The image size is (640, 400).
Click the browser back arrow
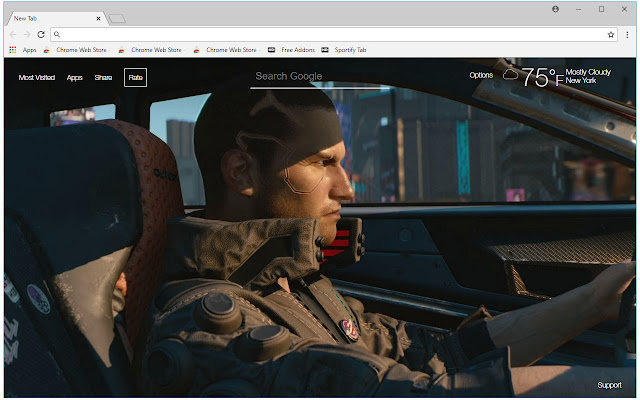point(13,35)
